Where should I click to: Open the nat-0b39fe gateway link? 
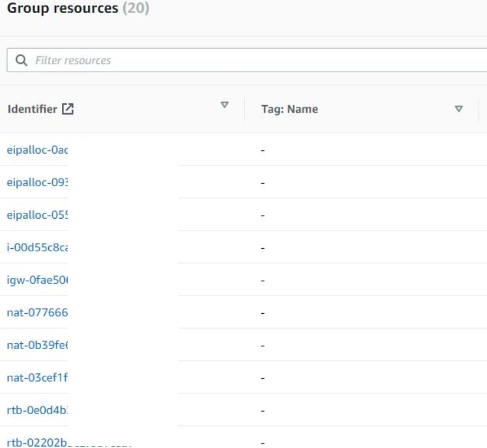(37, 345)
